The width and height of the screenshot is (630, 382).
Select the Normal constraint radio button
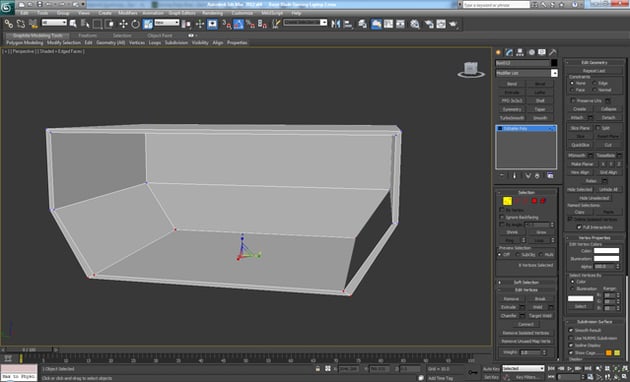coord(595,90)
